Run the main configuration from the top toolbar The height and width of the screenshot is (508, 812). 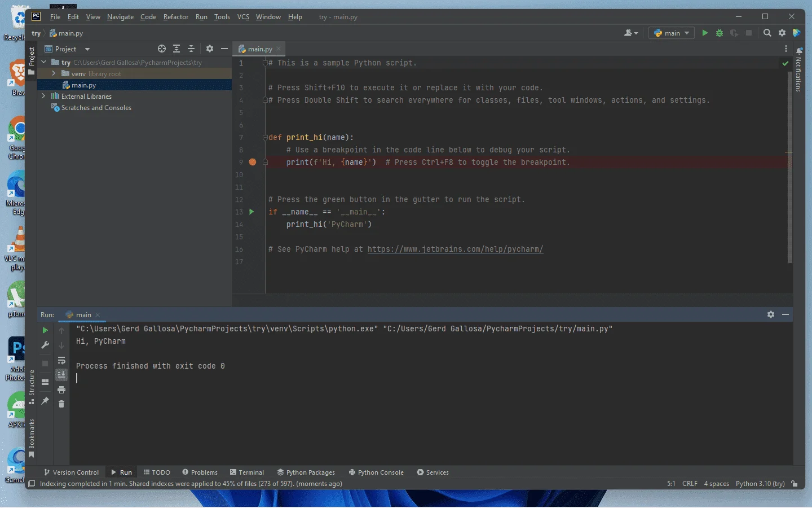click(x=705, y=33)
